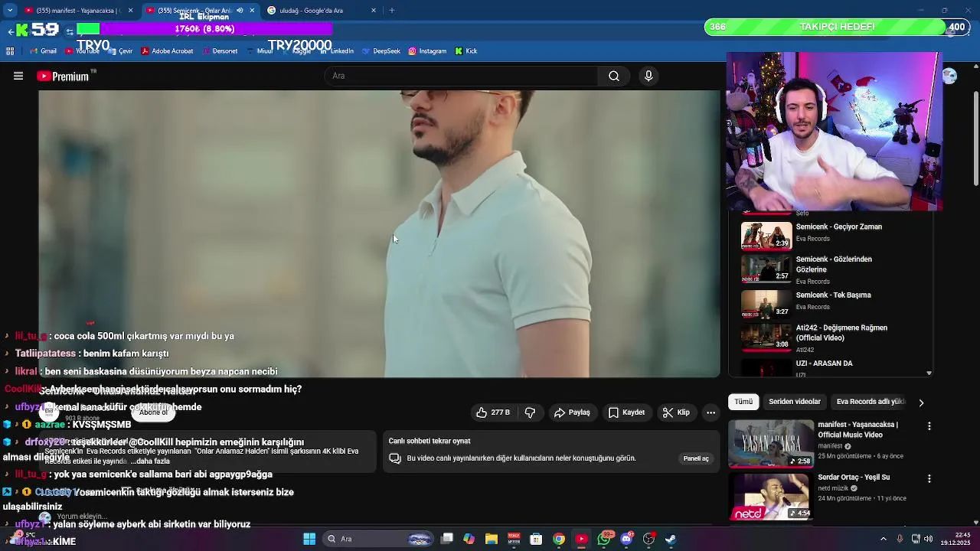Subscribe with the Abone ol button

tap(153, 412)
